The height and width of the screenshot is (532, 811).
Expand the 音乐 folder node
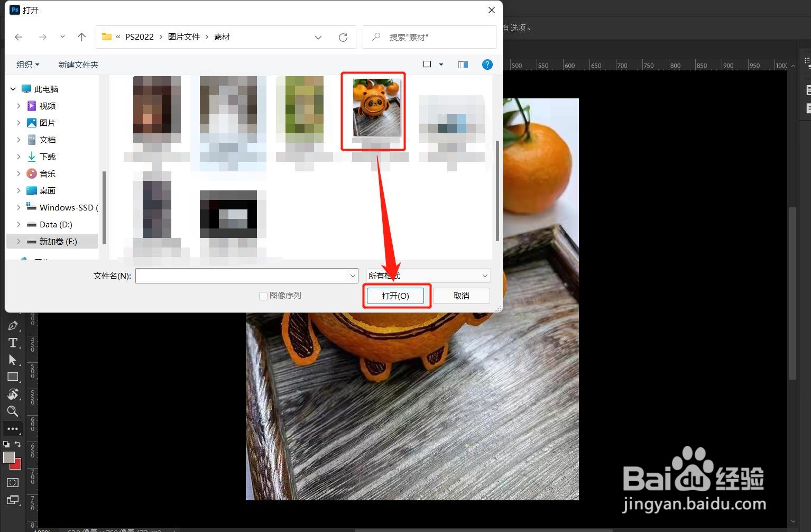point(19,173)
